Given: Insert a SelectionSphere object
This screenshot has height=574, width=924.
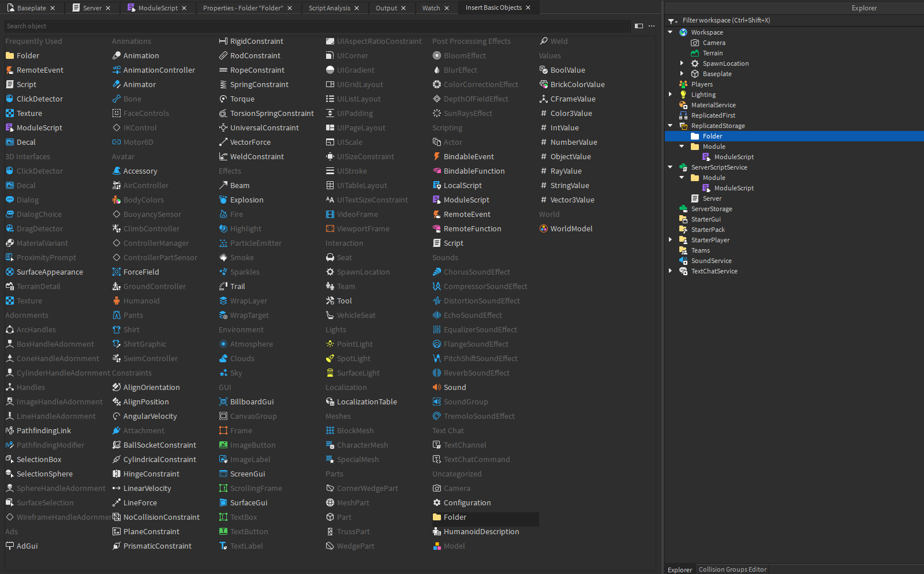Looking at the screenshot, I should point(44,474).
